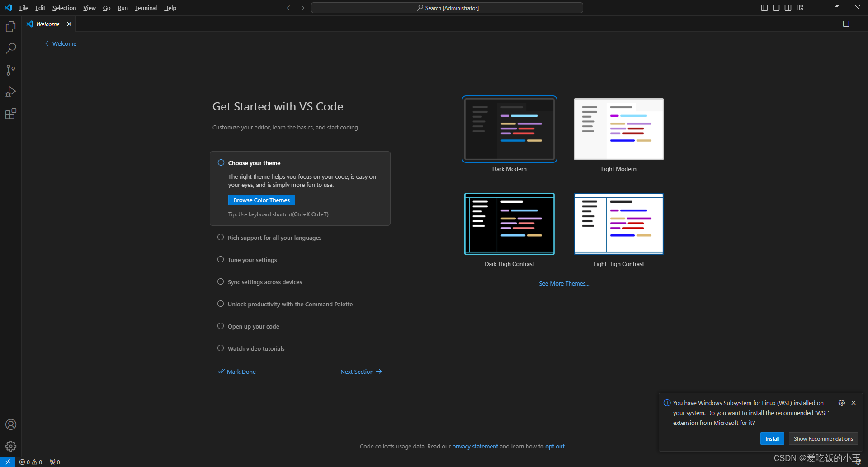Viewport: 868px width, 467px height.
Task: Go back to Welcome via breadcrumb link
Action: [x=61, y=43]
